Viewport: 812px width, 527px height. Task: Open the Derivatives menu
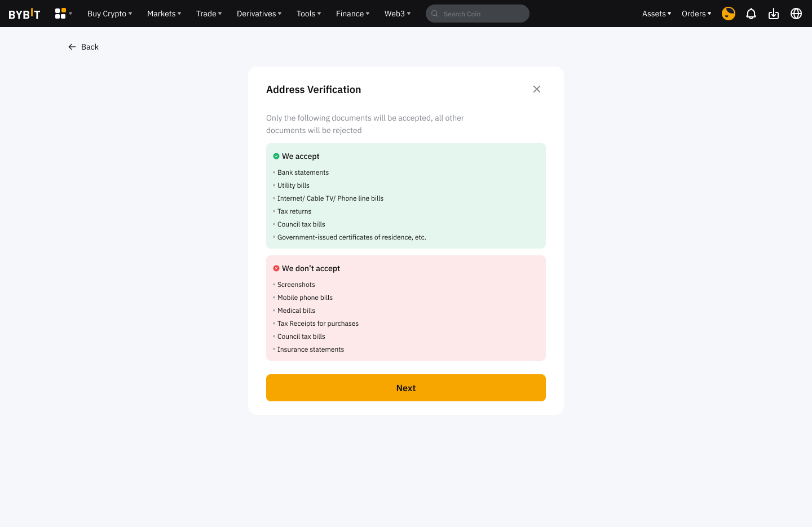pyautogui.click(x=259, y=14)
